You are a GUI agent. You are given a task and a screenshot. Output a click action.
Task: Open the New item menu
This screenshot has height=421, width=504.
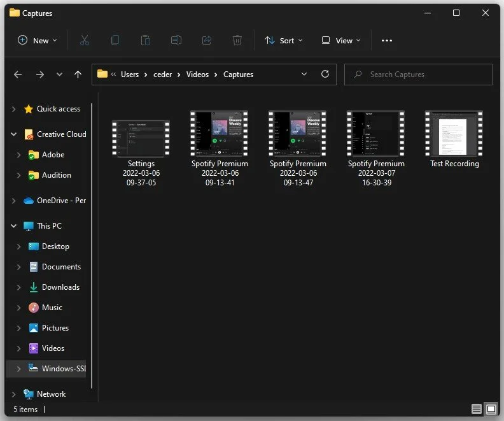pos(38,41)
